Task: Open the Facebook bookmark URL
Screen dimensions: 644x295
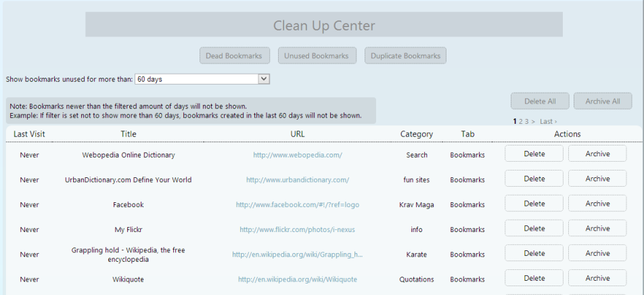Action: [297, 205]
